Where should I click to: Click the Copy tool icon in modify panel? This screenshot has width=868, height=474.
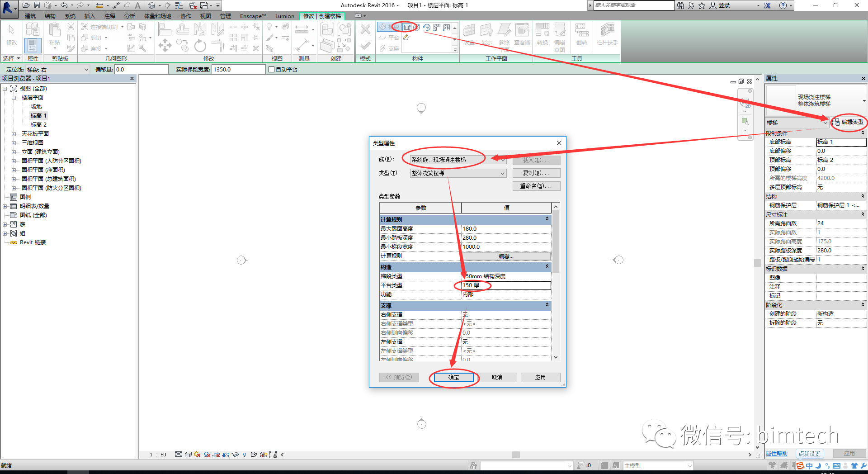point(183,46)
